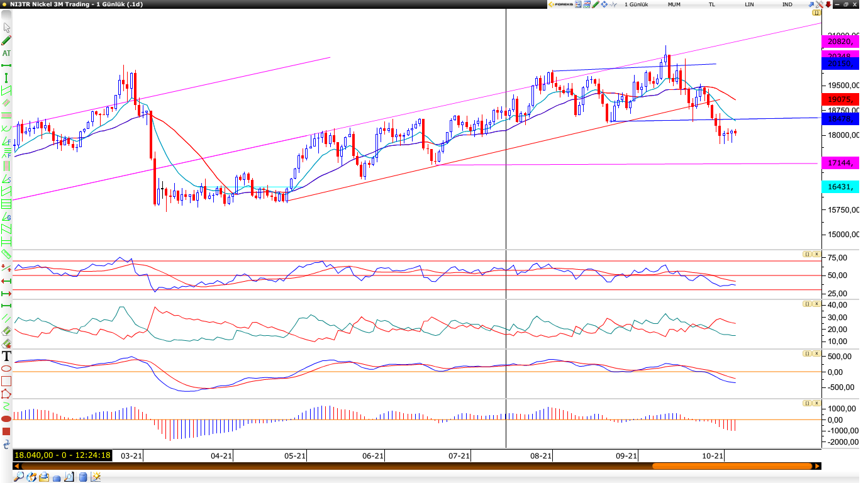The width and height of the screenshot is (868, 483).
Task: Select the arrow cursor tool
Action: tap(7, 28)
